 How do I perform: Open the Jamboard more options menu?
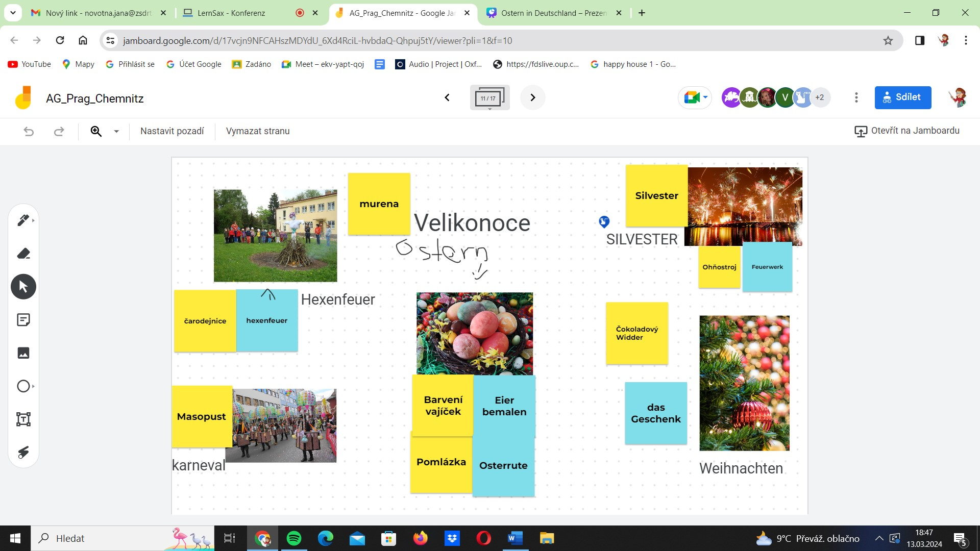coord(856,97)
